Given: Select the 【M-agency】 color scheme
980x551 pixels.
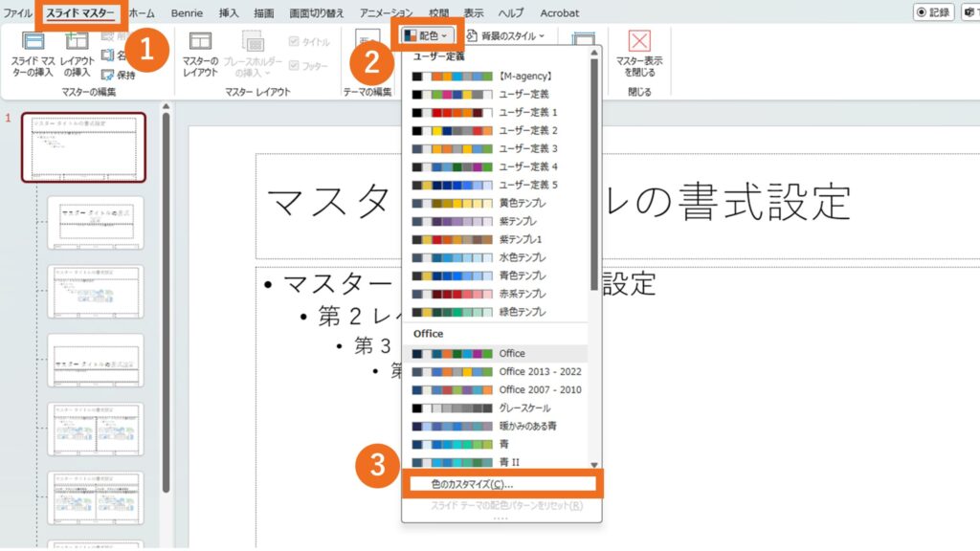Looking at the screenshot, I should [496, 77].
